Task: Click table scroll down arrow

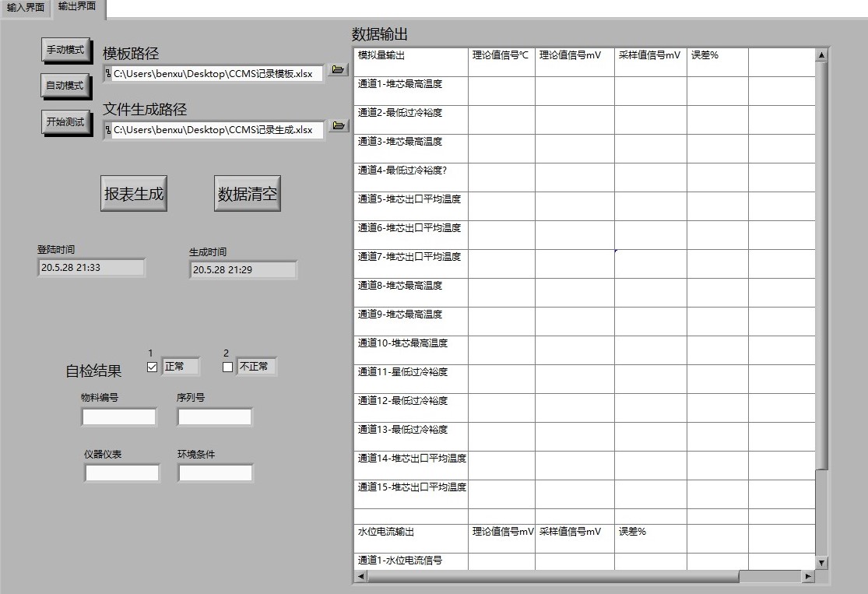Action: (821, 562)
